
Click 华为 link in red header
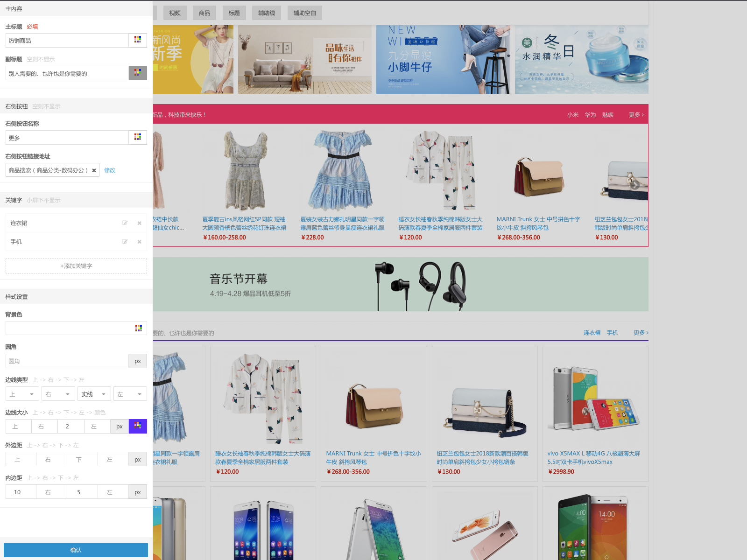(590, 115)
